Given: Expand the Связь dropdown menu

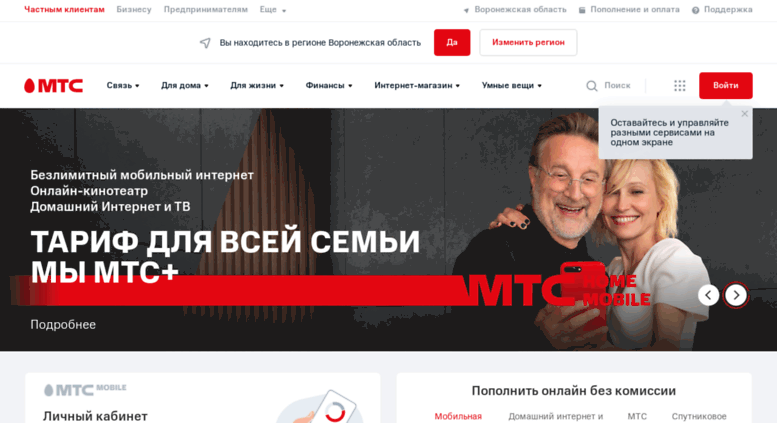Looking at the screenshot, I should click(123, 86).
